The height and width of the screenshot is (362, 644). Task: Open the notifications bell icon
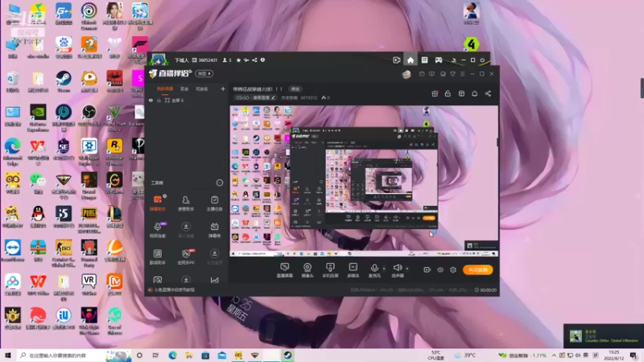pyautogui.click(x=474, y=93)
